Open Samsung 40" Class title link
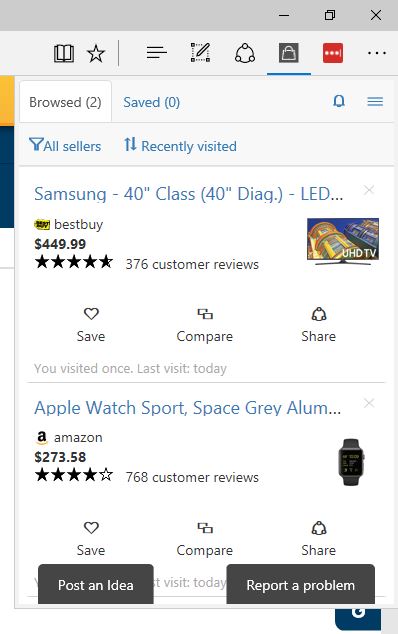Viewport: 398px width, 634px height. coord(188,194)
